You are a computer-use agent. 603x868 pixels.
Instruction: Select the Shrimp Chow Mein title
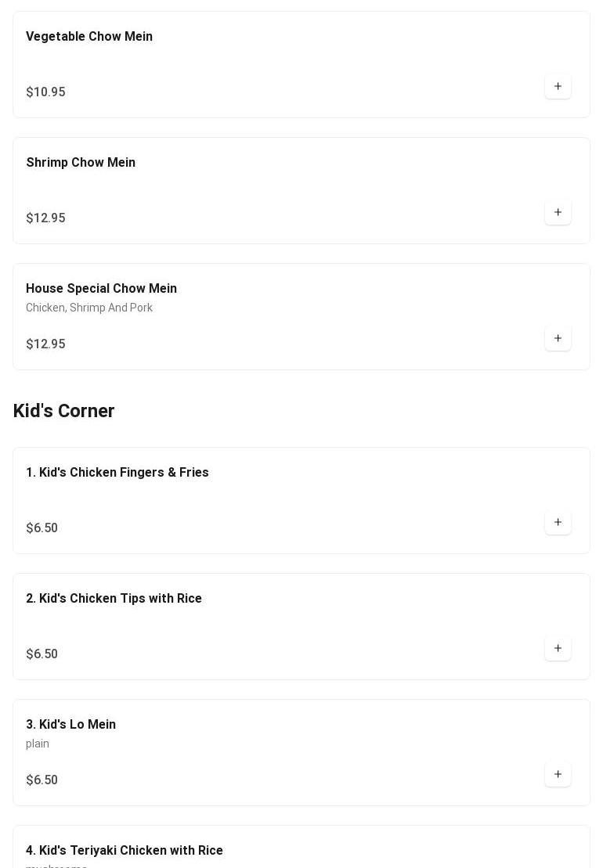(81, 163)
